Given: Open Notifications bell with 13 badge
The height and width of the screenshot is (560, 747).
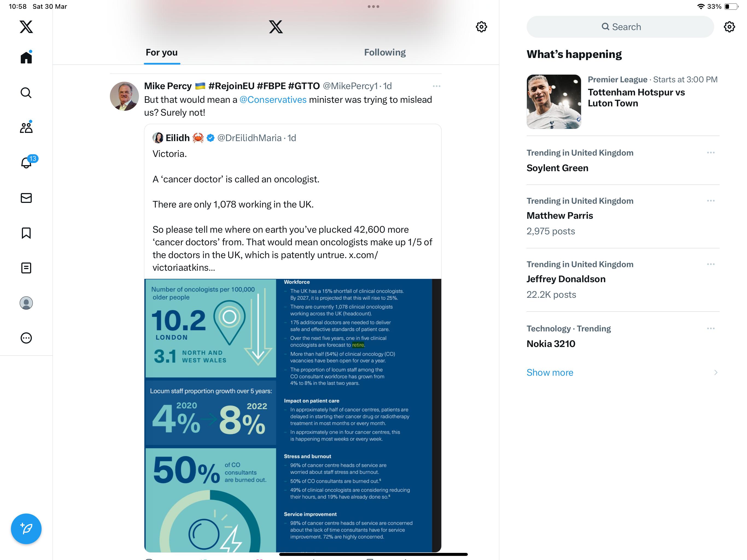Looking at the screenshot, I should point(27,162).
